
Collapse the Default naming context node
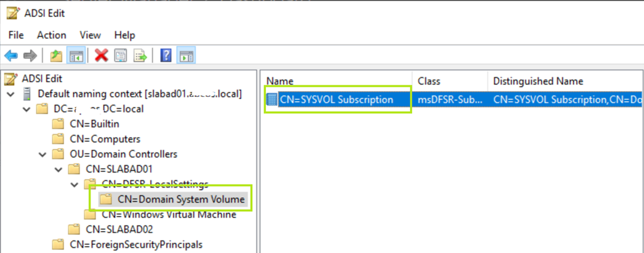(x=11, y=94)
